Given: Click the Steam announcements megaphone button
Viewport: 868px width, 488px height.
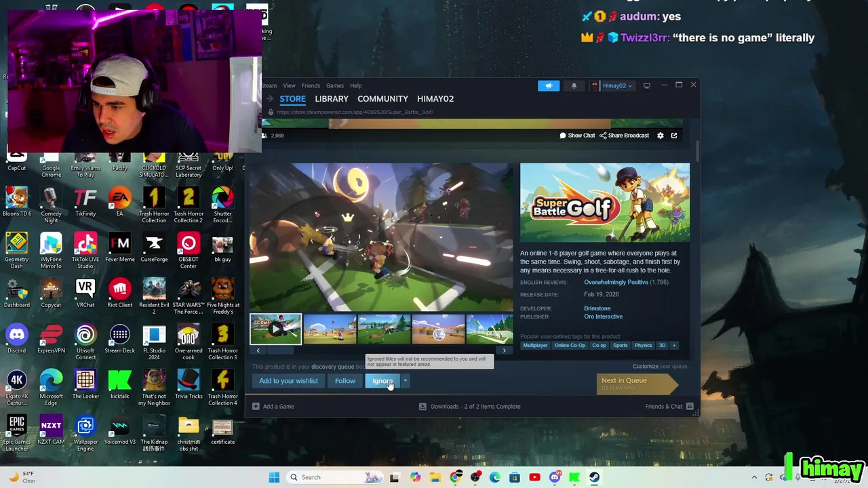Looking at the screenshot, I should (549, 85).
